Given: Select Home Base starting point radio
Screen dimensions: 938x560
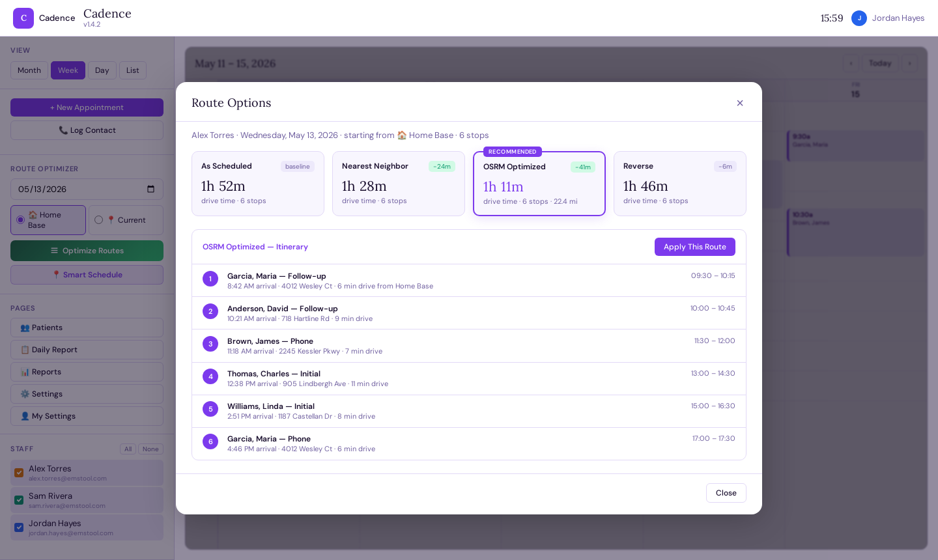Looking at the screenshot, I should coord(21,220).
